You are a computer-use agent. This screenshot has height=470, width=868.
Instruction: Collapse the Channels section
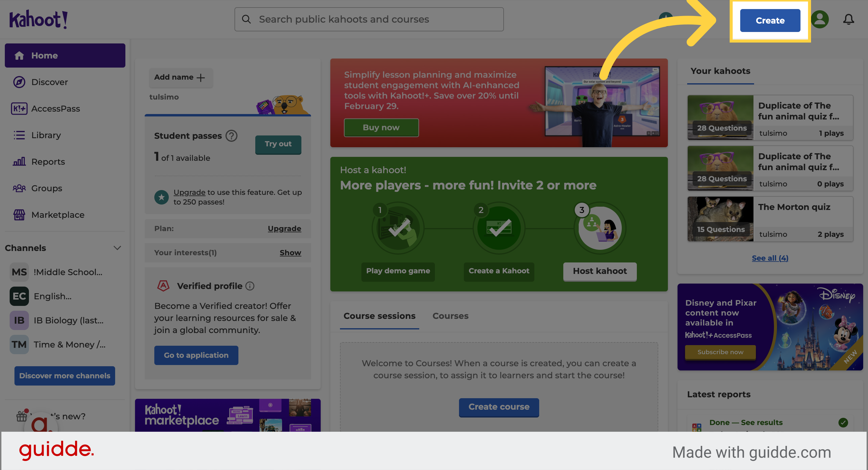click(x=117, y=248)
